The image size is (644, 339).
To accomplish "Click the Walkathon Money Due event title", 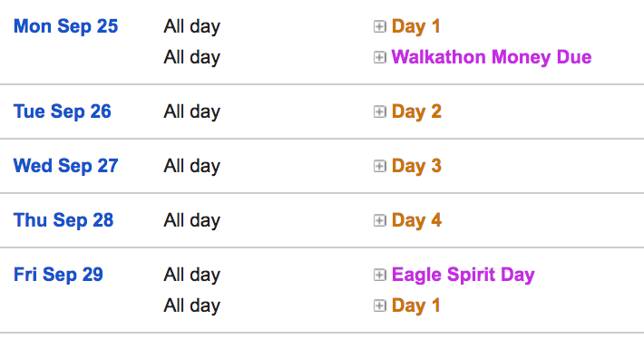I will tap(492, 57).
